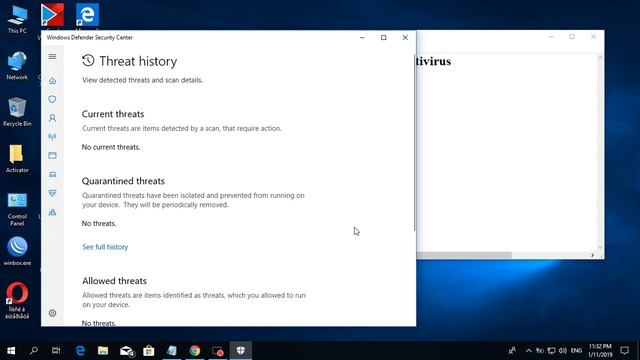This screenshot has width=640, height=360.
Task: Open the Windows Start menu
Action: click(11, 351)
